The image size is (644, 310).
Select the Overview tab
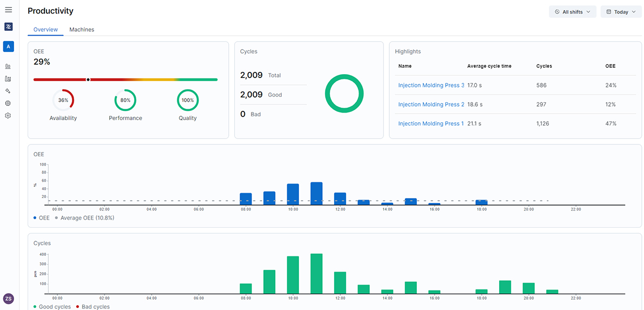pos(45,30)
